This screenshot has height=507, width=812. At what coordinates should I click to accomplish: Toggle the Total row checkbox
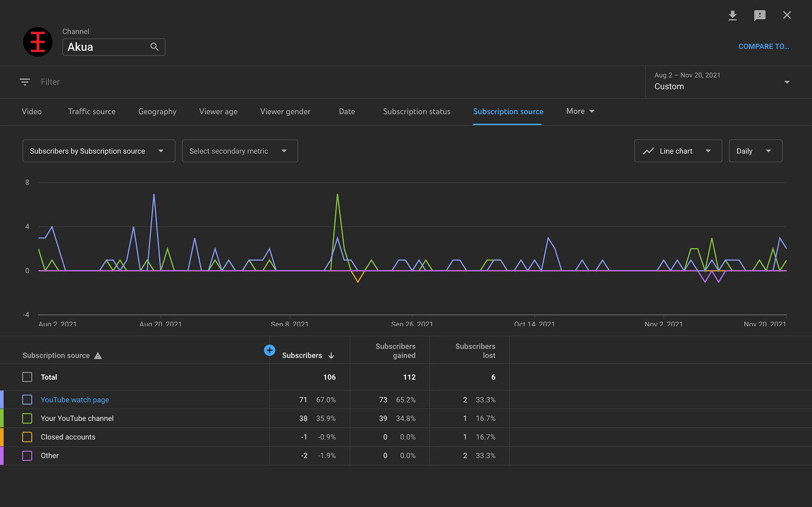(27, 377)
